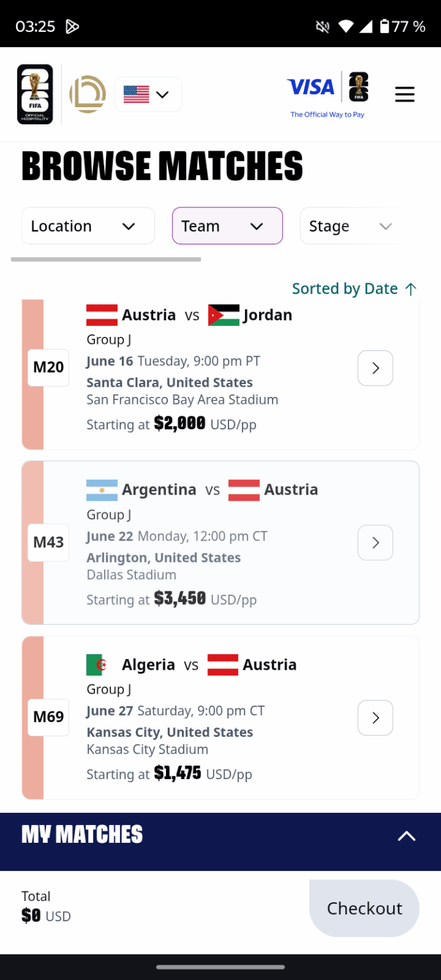Image resolution: width=441 pixels, height=980 pixels.
Task: Toggle the date sort order
Action: 354,288
